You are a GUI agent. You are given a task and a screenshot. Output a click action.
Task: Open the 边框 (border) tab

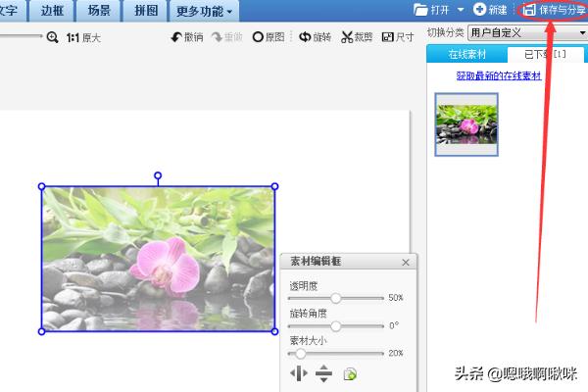click(52, 11)
